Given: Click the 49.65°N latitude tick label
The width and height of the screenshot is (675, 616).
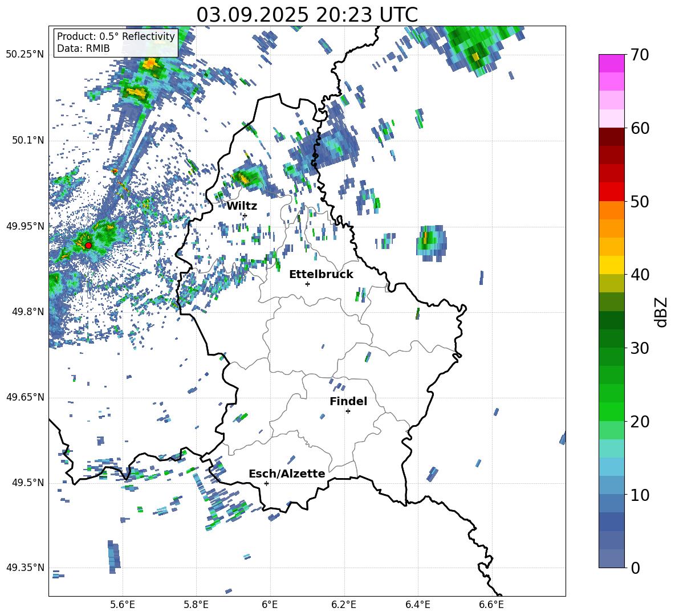Looking at the screenshot, I should 25,397.
